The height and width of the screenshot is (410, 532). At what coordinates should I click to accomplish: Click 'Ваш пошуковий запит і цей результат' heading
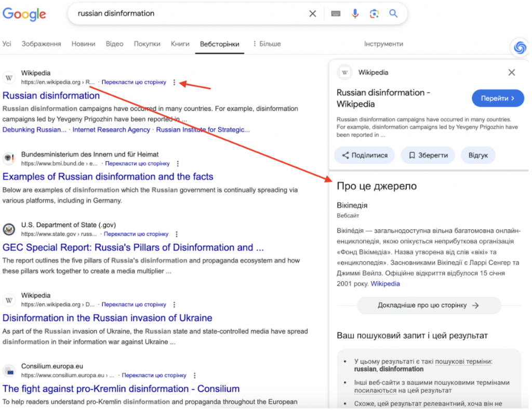tap(412, 336)
